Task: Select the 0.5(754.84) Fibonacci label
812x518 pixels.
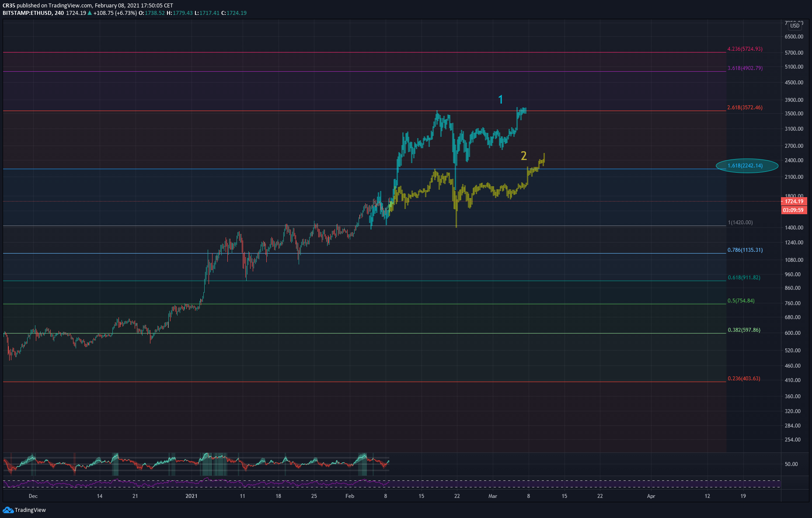Action: 741,301
